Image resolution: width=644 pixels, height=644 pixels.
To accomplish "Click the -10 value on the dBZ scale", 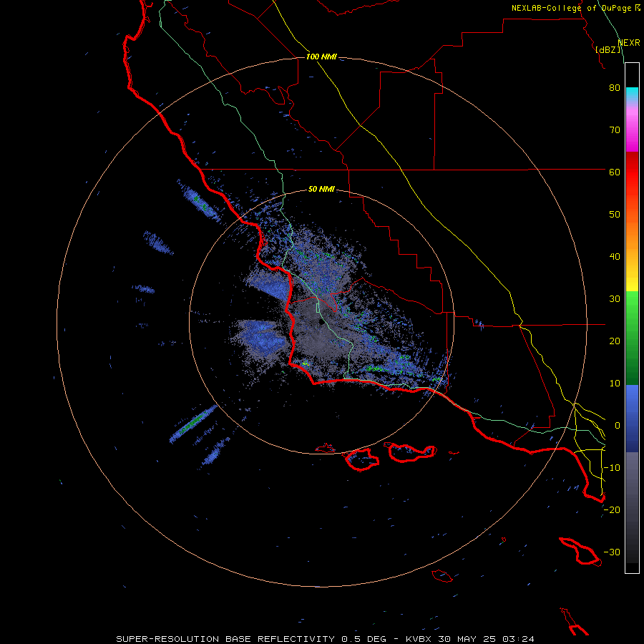I will pos(612,468).
